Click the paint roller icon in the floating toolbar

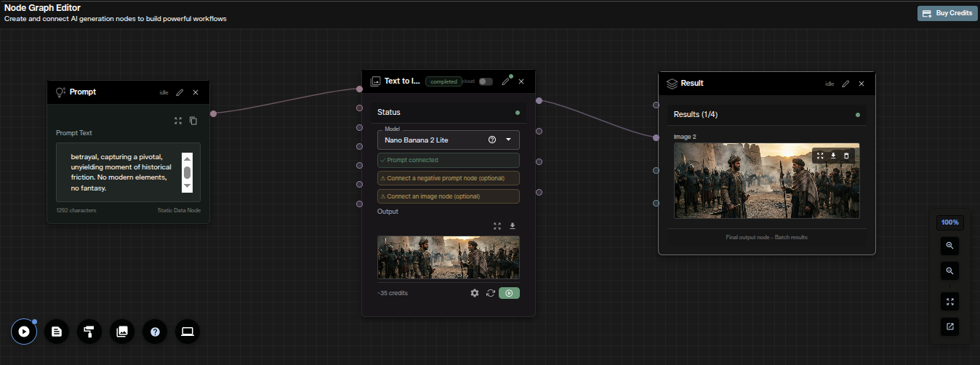pos(89,332)
